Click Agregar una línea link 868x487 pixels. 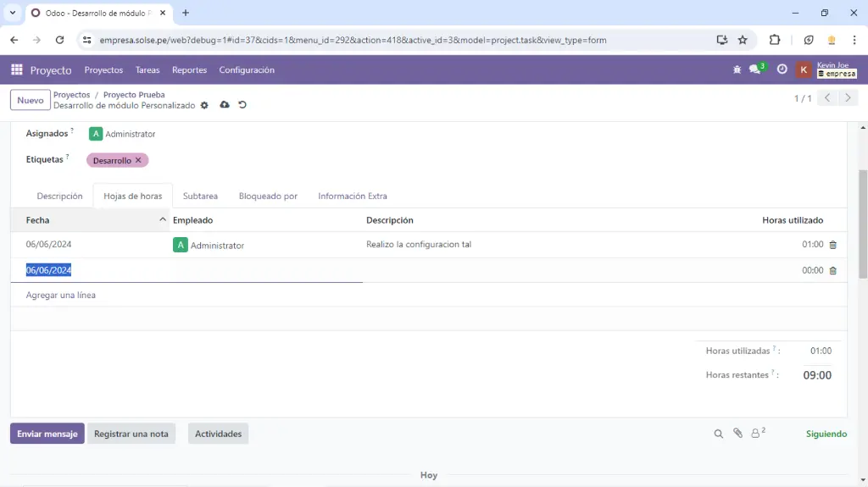61,296
